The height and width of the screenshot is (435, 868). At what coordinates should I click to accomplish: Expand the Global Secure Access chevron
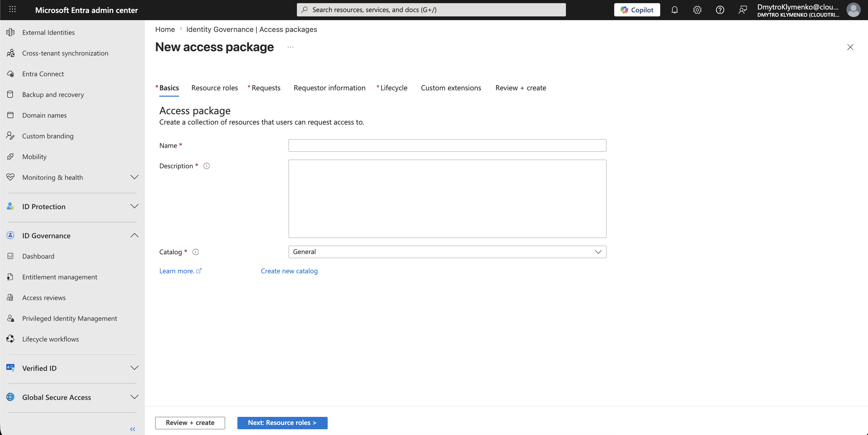tap(135, 397)
